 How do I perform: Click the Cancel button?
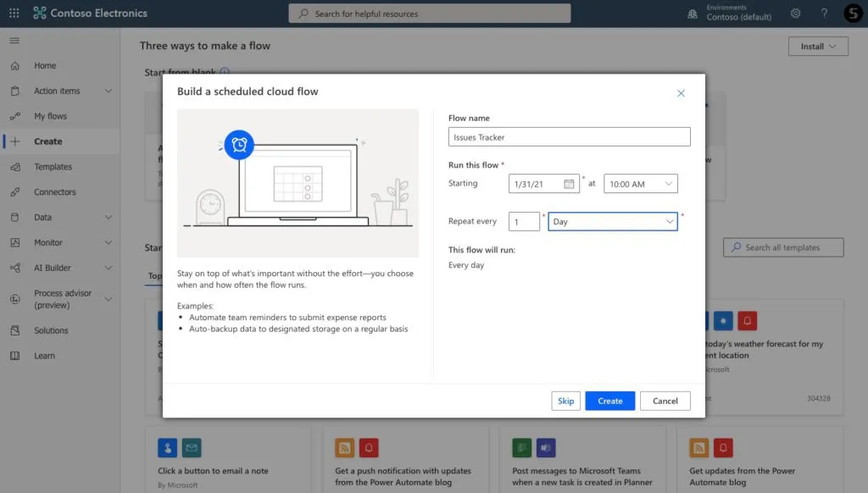click(665, 402)
